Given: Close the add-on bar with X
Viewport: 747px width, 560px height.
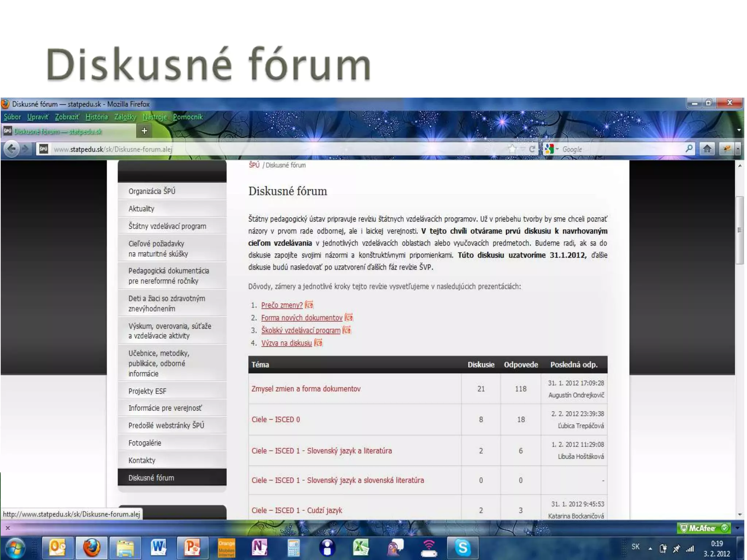Looking at the screenshot, I should (8, 528).
